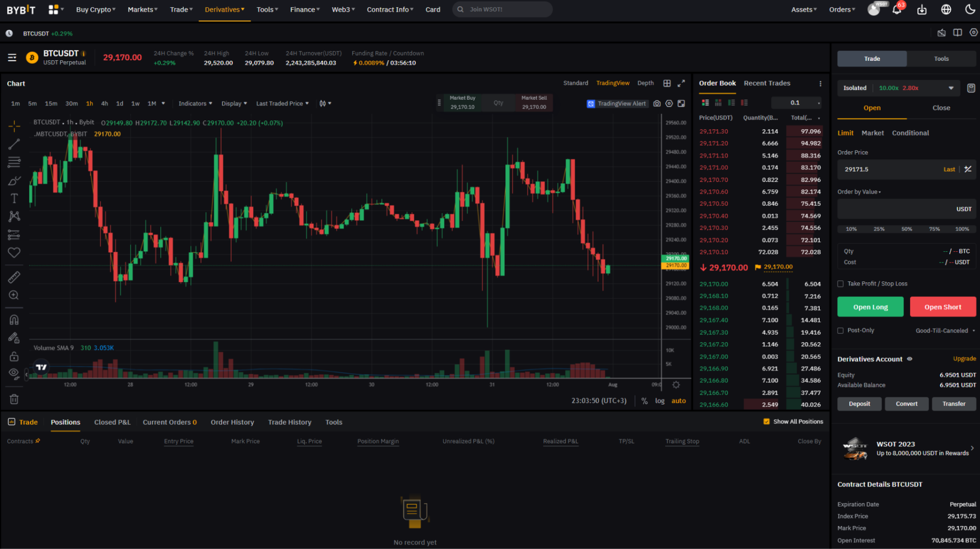The height and width of the screenshot is (549, 980).
Task: Toggle percent scale on chart
Action: click(645, 401)
